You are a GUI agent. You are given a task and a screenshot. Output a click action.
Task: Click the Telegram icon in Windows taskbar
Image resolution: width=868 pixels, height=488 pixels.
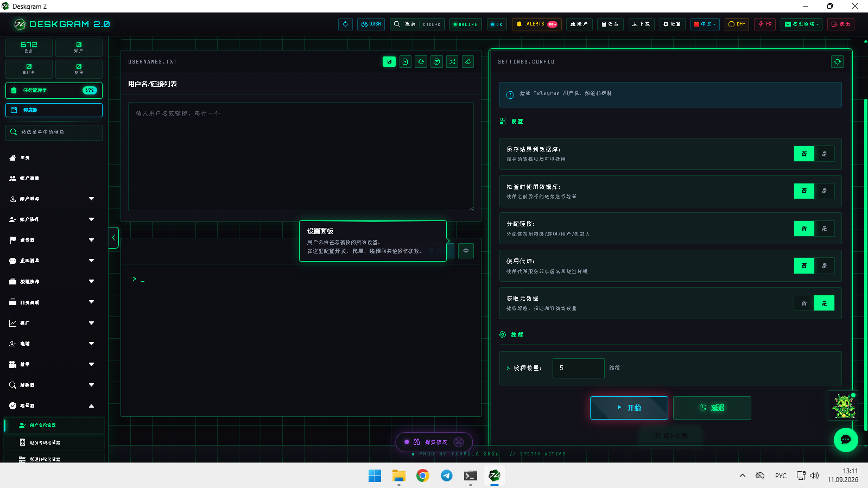point(446,476)
